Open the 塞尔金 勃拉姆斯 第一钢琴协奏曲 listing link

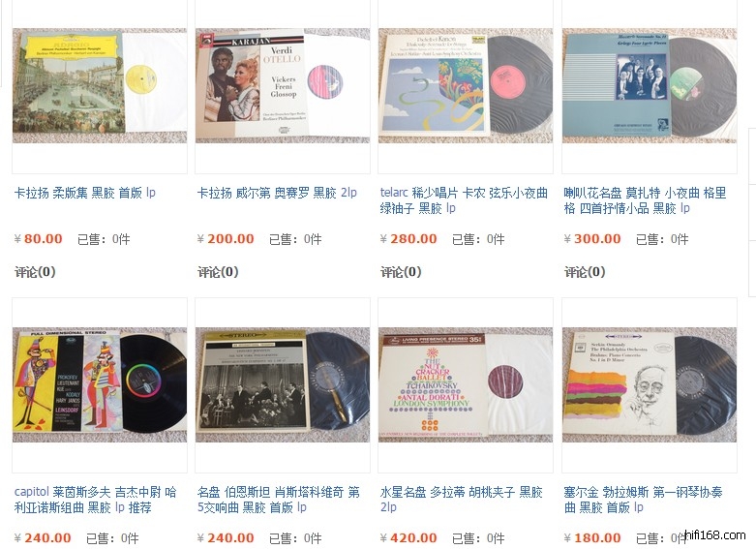click(643, 500)
